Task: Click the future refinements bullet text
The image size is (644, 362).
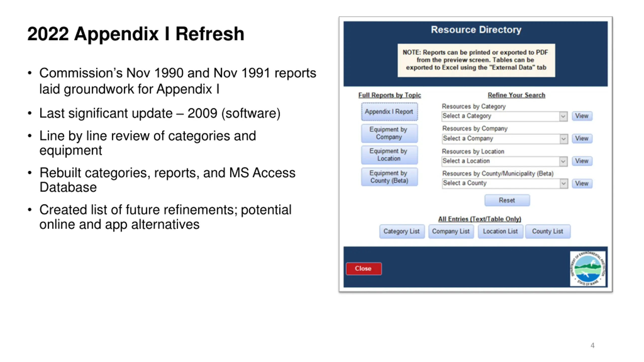Action: pyautogui.click(x=165, y=217)
